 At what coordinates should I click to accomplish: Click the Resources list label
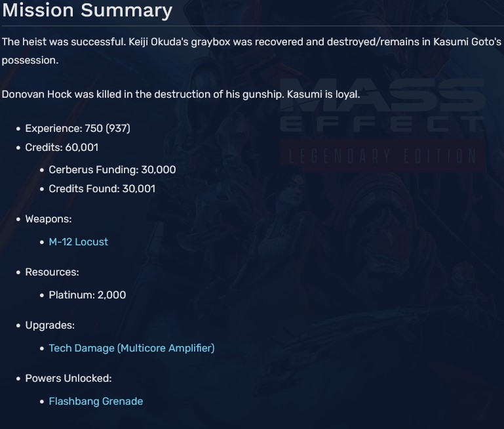pos(52,272)
